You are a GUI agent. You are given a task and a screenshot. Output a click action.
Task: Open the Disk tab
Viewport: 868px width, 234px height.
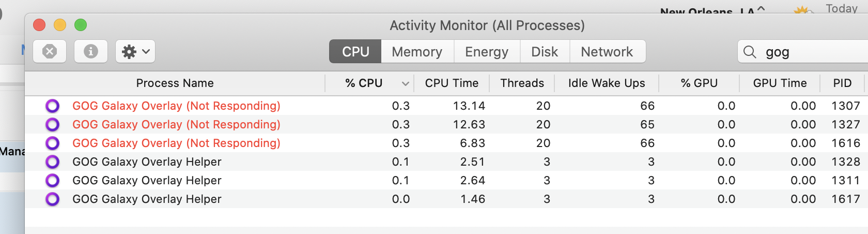coord(545,51)
